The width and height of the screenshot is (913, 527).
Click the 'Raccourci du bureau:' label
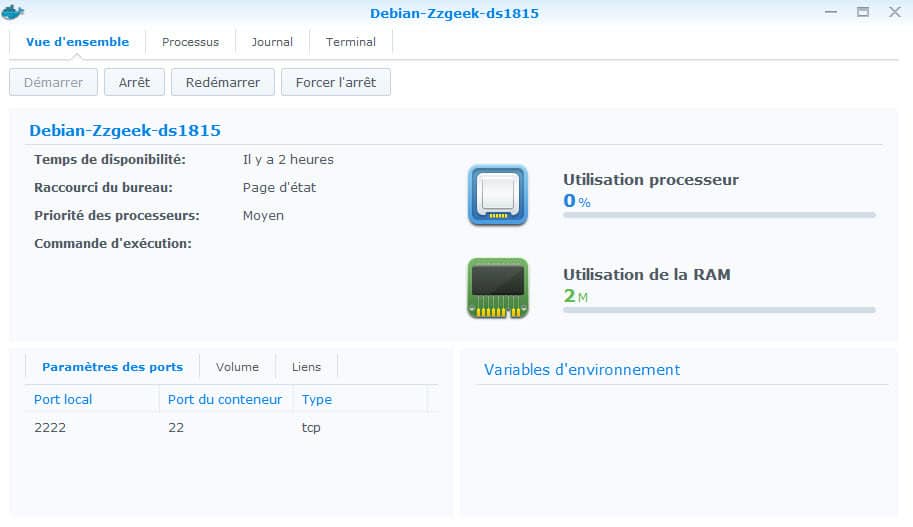[x=104, y=188]
